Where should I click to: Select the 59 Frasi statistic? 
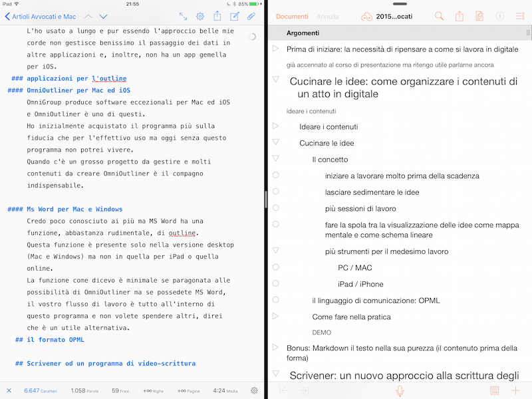click(120, 391)
